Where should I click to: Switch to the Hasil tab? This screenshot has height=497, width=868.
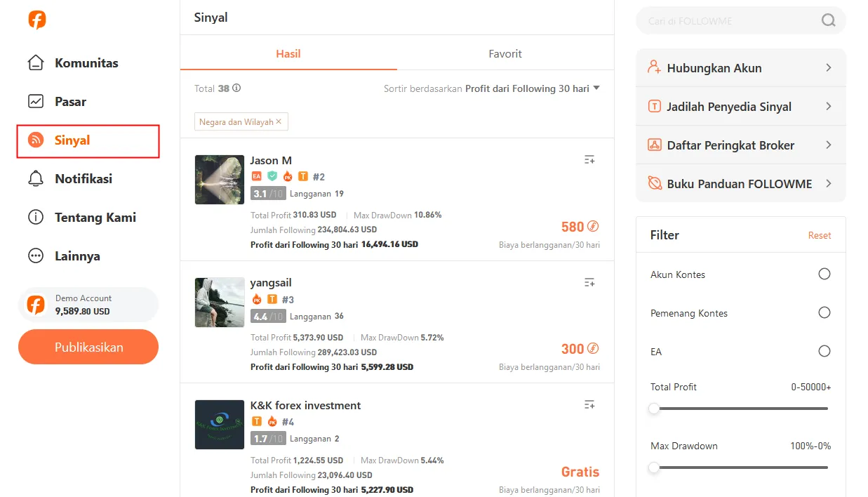[x=288, y=53]
